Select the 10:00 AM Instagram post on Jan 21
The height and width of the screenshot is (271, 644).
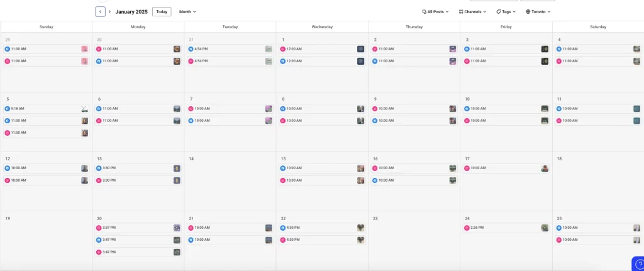click(x=230, y=228)
